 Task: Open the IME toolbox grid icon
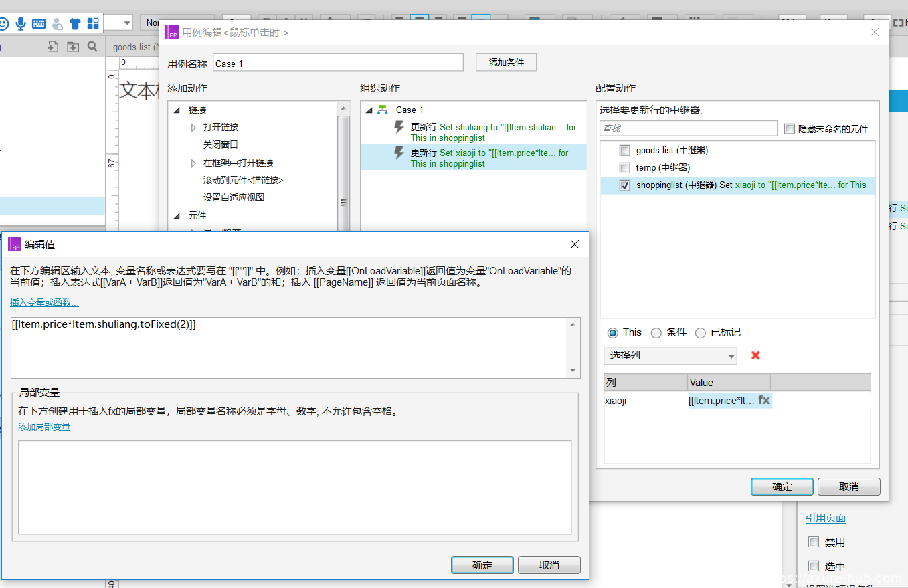(x=93, y=23)
